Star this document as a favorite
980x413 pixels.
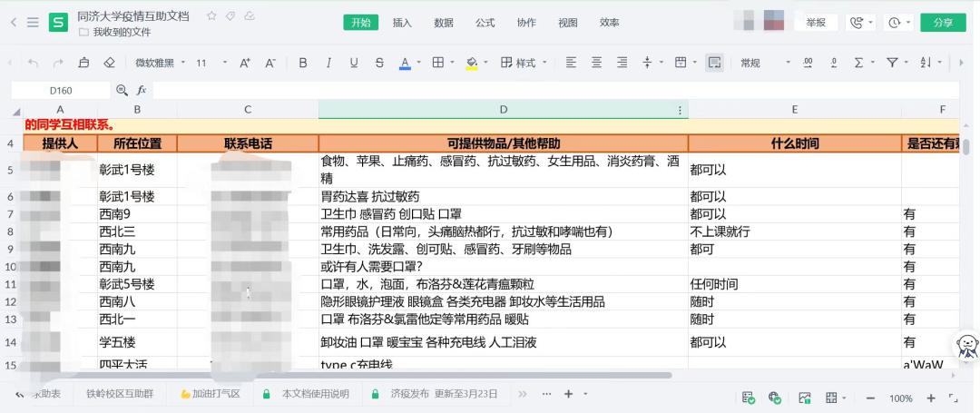click(211, 16)
